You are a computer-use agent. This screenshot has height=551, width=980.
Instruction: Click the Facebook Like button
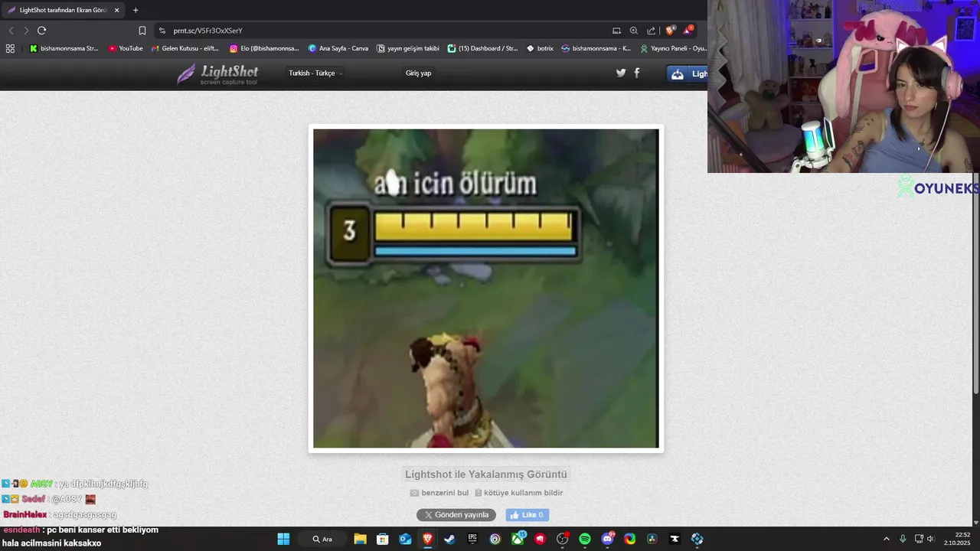(x=527, y=515)
